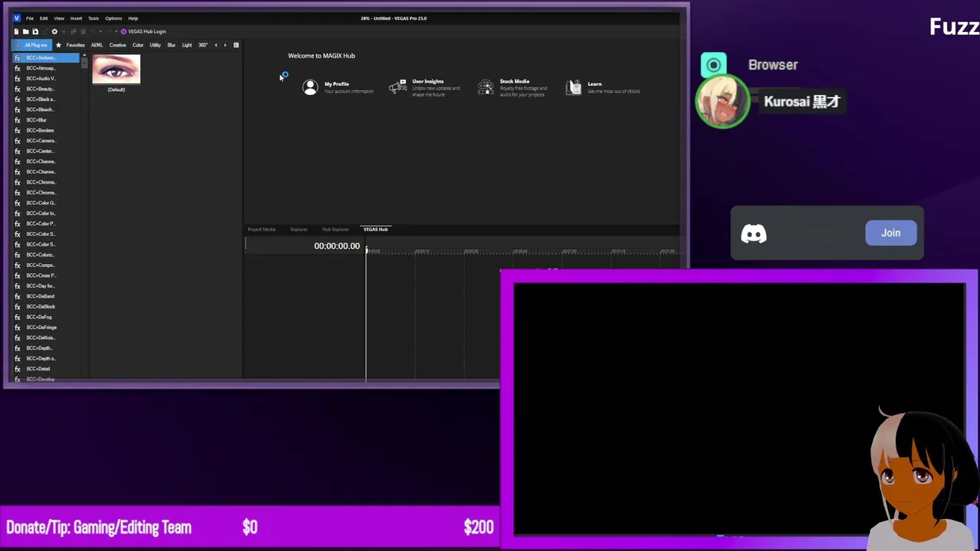
Task: Open User Insights megaphone icon
Action: click(398, 87)
